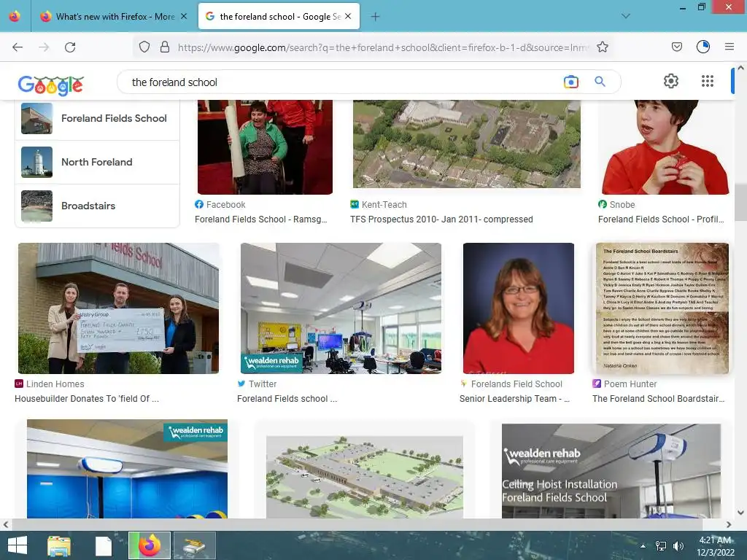Click the vertical scrollbar thumb

(x=740, y=202)
